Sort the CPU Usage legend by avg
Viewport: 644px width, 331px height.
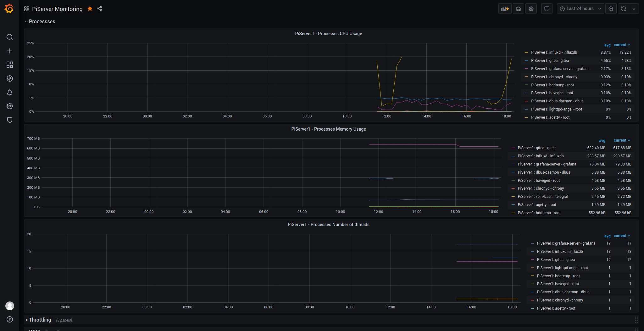[607, 45]
